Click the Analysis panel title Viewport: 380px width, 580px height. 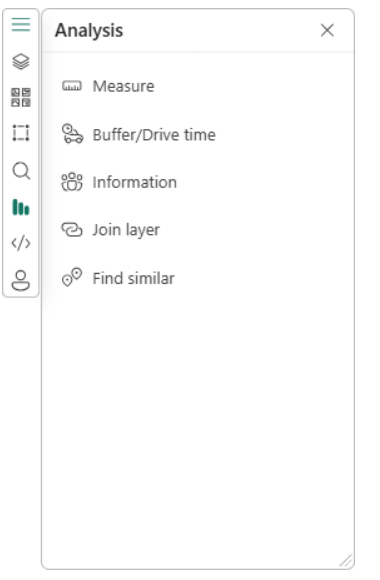tap(89, 31)
